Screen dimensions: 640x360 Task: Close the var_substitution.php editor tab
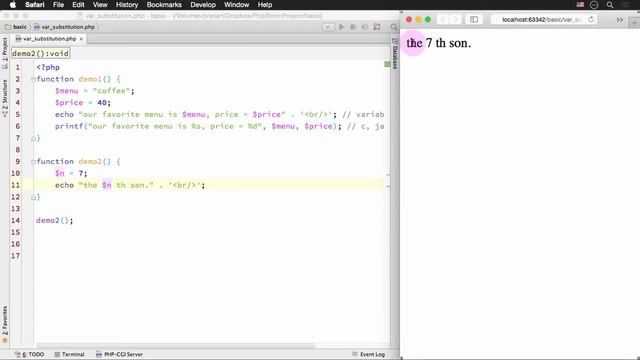click(x=81, y=39)
